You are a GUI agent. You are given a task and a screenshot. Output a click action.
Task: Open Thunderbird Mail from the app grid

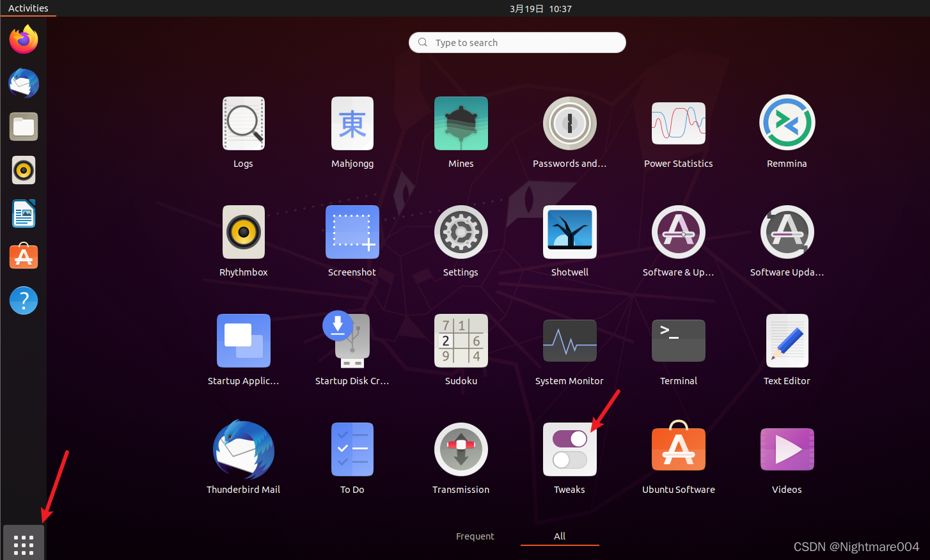pos(244,449)
